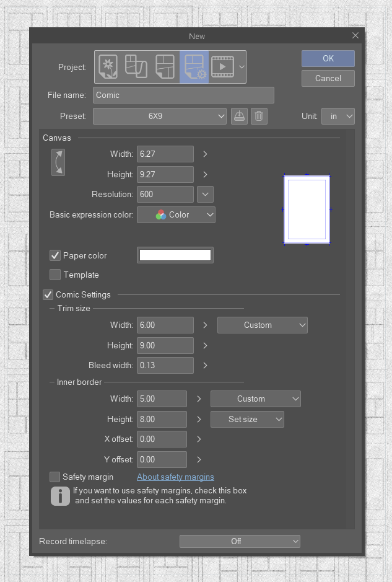Open the Y offset slider arrow
This screenshot has width=392, height=582.
click(x=199, y=459)
